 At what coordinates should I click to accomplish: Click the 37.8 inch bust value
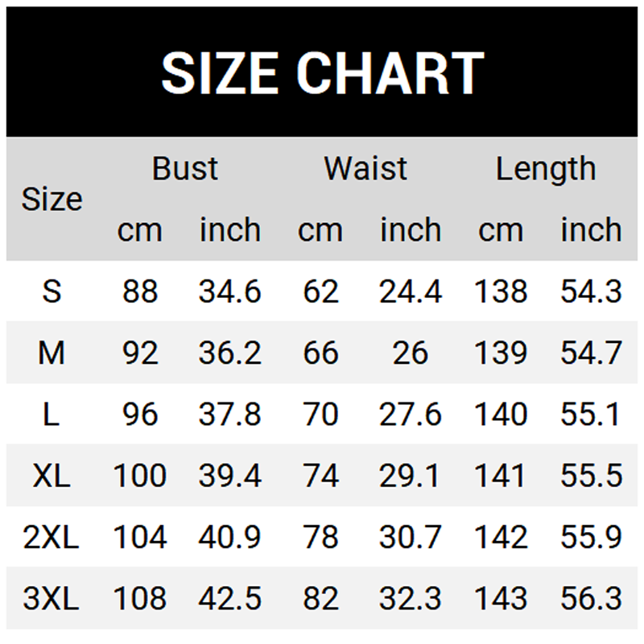[230, 415]
